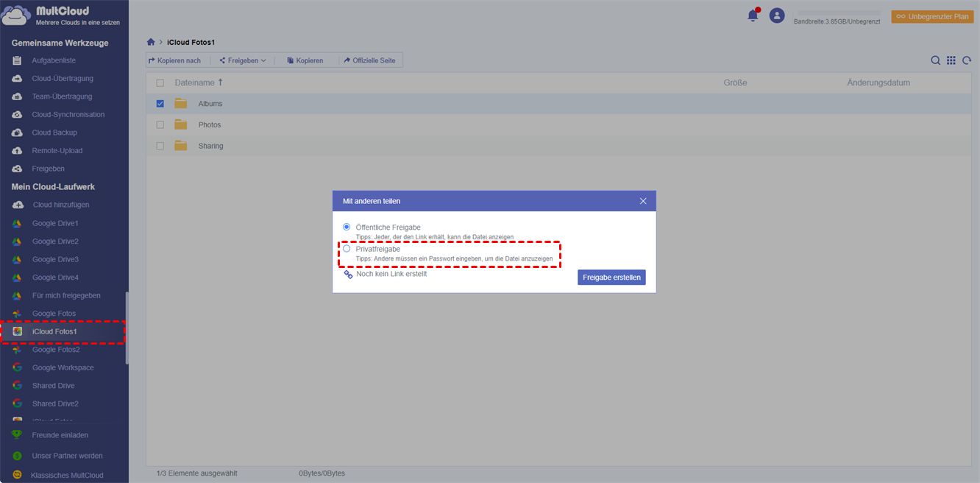Click Noch kein Link erstellt text

click(x=391, y=274)
